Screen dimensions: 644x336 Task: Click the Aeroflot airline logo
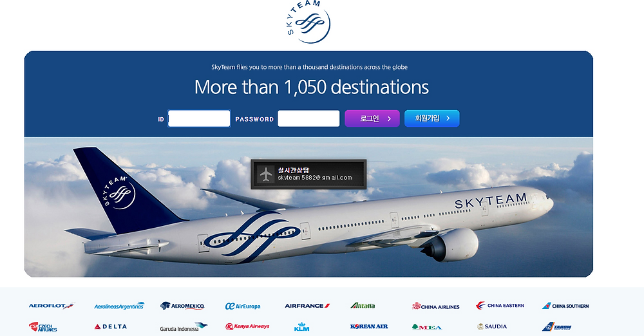52,306
